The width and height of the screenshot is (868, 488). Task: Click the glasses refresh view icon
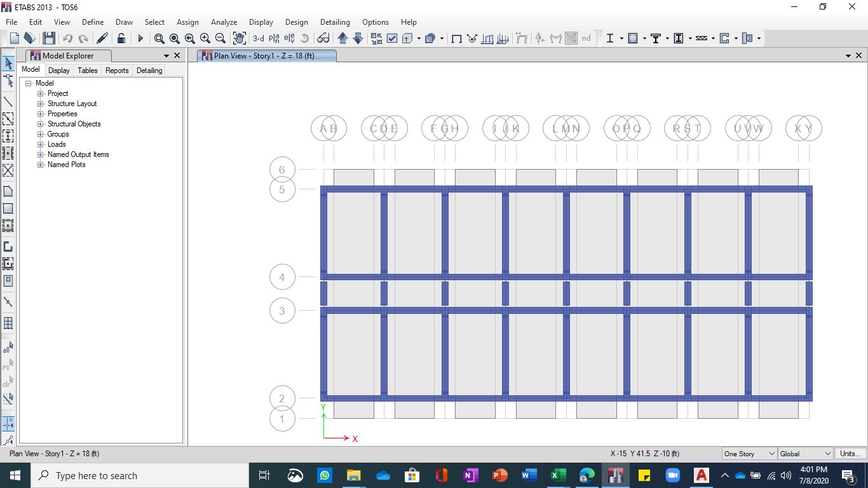click(x=323, y=38)
